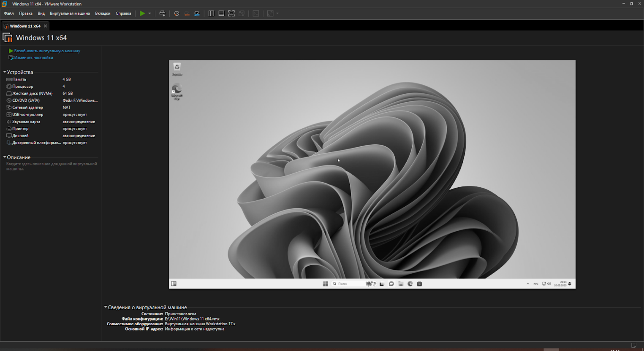Click the Приостановлена state value
This screenshot has width=644, height=351.
[x=180, y=314]
